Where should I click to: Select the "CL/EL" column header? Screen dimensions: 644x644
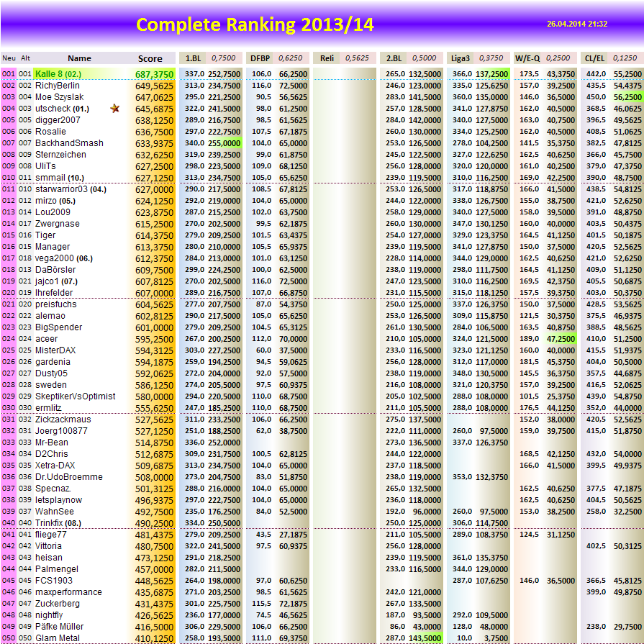(x=594, y=58)
